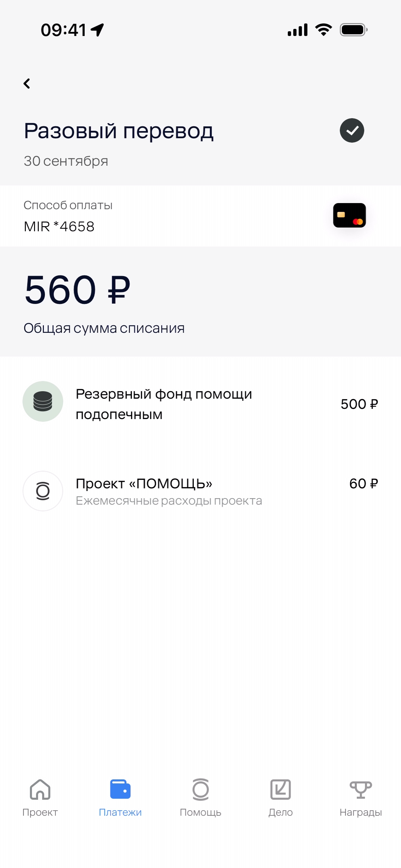Screen dimensions: 401x868
Task: Tap the MIR *4658 payment method
Action: [59, 227]
